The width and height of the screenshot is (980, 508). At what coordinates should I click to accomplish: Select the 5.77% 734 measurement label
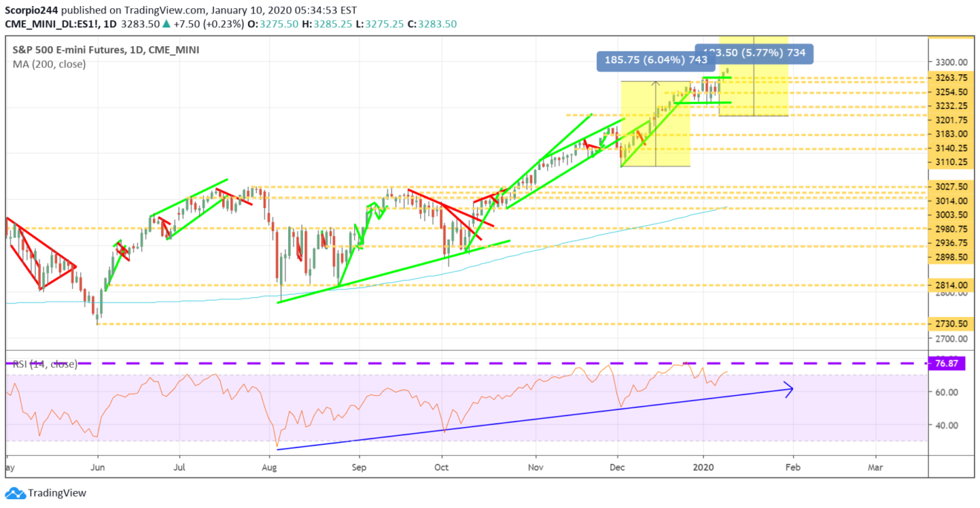(760, 53)
